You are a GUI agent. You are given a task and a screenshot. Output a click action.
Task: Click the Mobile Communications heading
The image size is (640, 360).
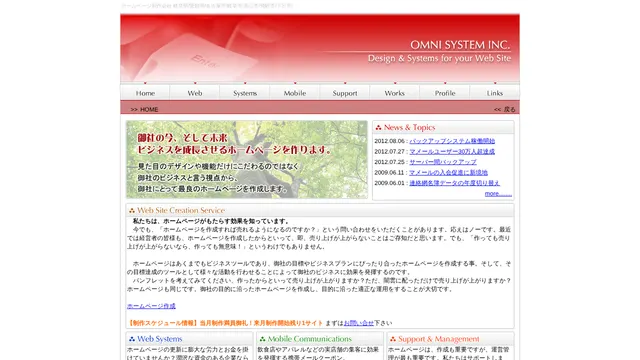point(309,339)
